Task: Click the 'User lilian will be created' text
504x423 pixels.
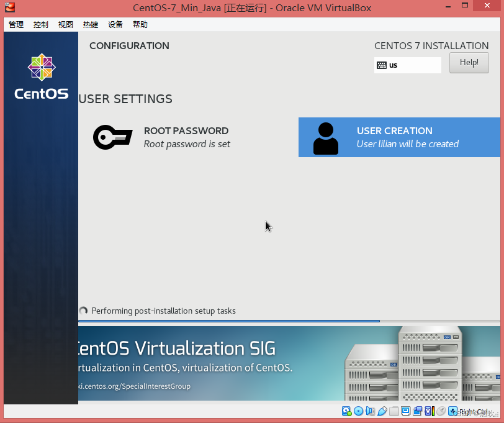Action: 408,144
